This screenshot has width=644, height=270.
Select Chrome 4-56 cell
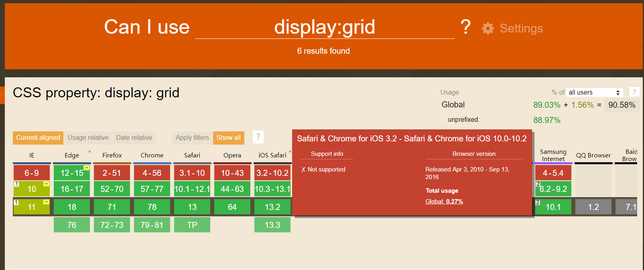[152, 173]
